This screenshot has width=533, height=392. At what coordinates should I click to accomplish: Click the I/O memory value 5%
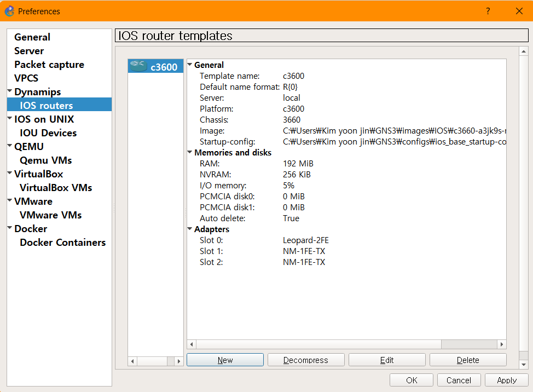(x=288, y=186)
